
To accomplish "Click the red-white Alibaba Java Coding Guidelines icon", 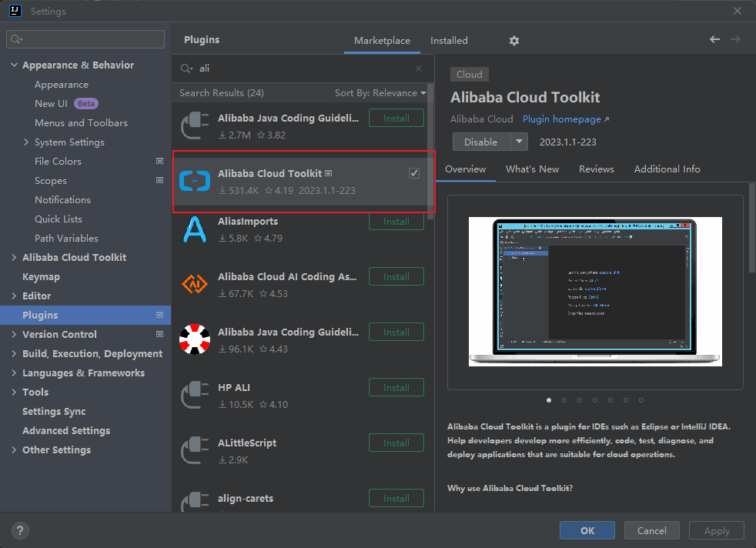I will (x=195, y=339).
